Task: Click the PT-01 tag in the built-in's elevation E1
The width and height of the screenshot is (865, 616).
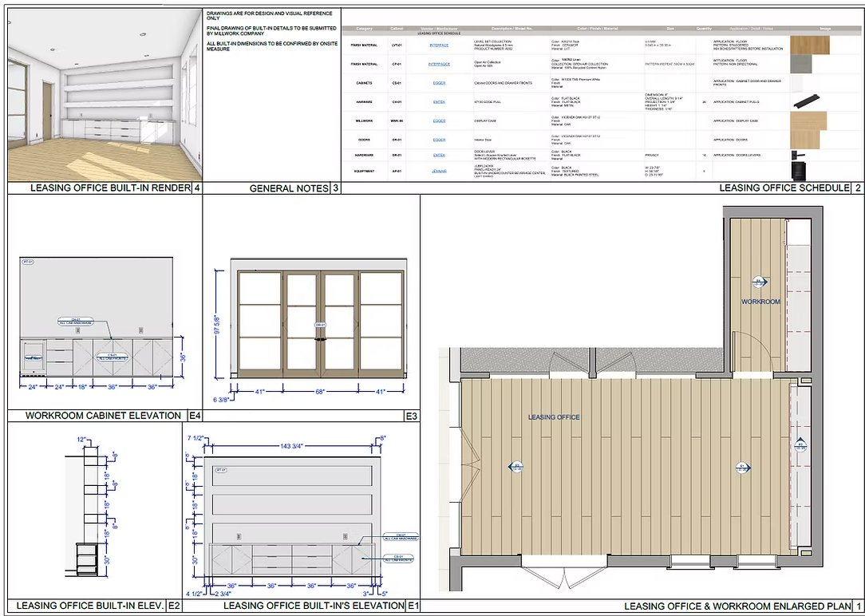Action: pyautogui.click(x=221, y=471)
